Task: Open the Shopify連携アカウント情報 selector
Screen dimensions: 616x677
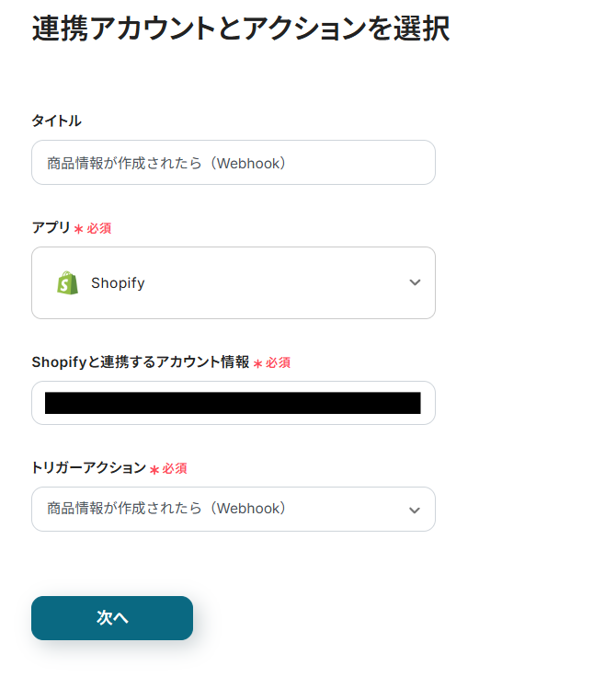Action: coord(233,403)
